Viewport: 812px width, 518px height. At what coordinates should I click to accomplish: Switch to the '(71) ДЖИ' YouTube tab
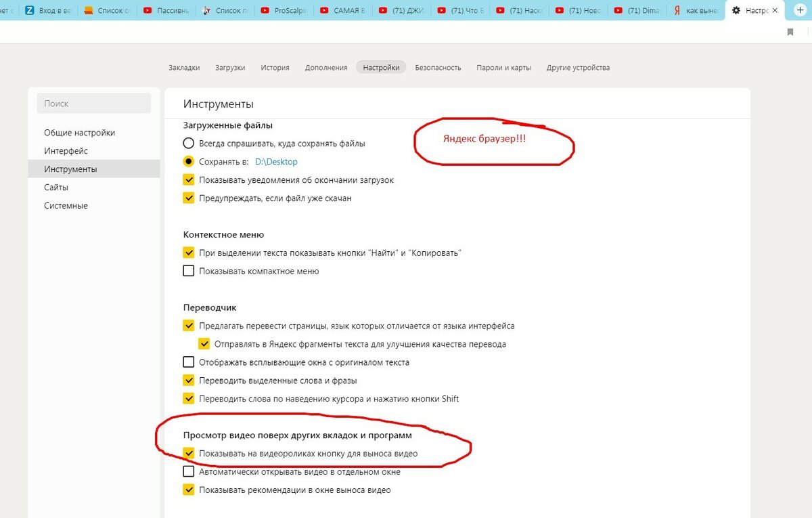click(402, 11)
